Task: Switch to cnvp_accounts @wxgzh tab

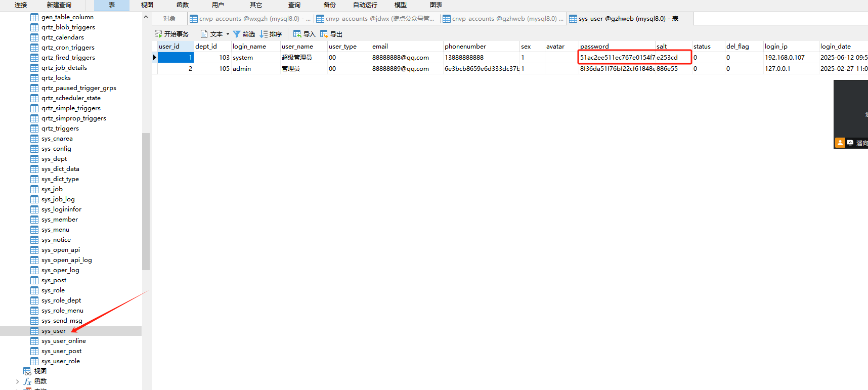Action: pos(250,19)
